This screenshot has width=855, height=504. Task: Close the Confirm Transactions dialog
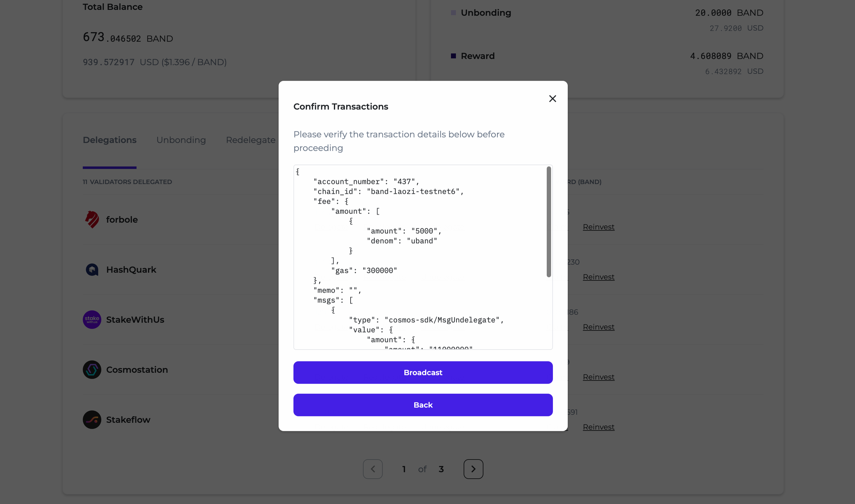tap(552, 99)
